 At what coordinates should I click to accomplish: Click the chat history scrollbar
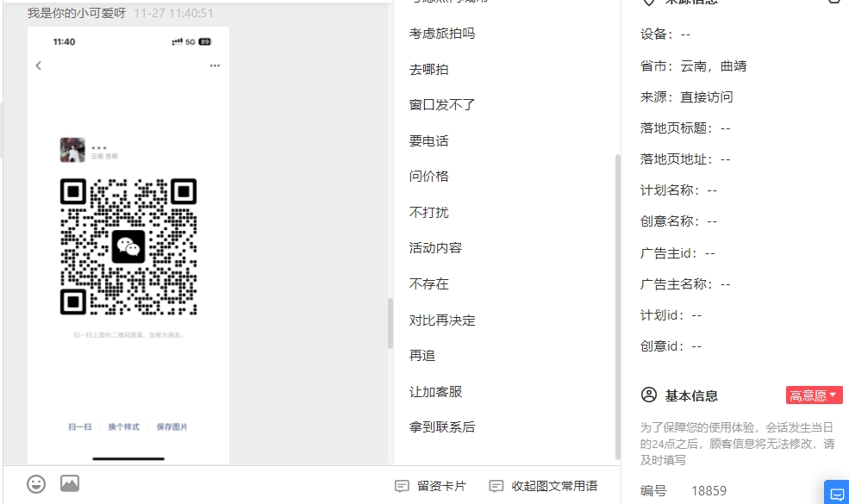click(x=390, y=323)
